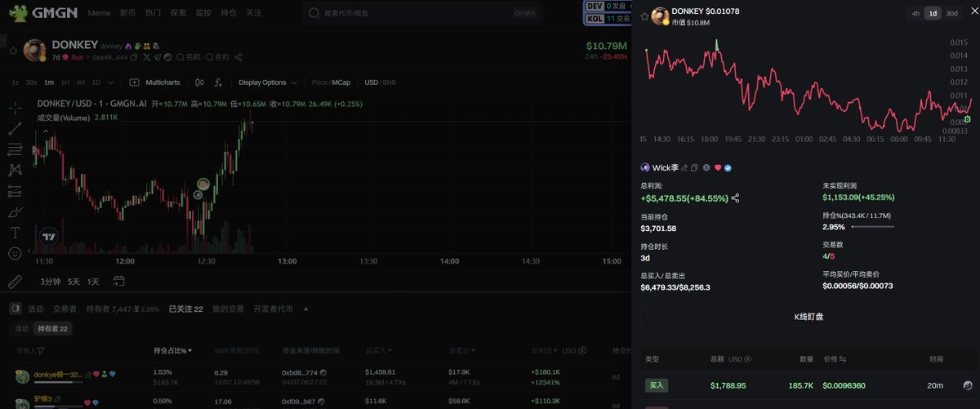This screenshot has width=980, height=409.
Task: Click the DONKEY token avatar image
Action: click(34, 51)
